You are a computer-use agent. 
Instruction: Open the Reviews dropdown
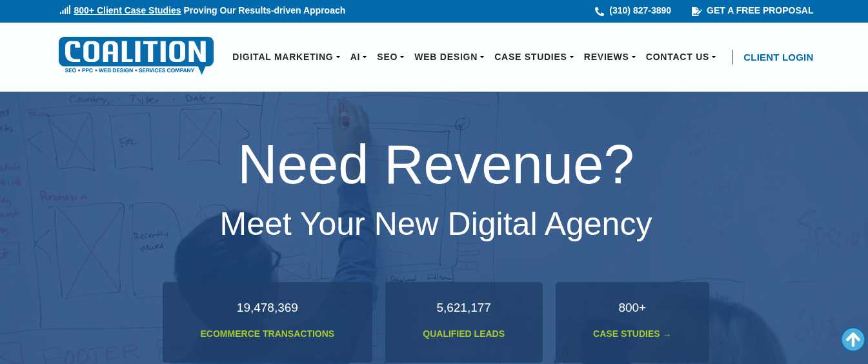(609, 57)
